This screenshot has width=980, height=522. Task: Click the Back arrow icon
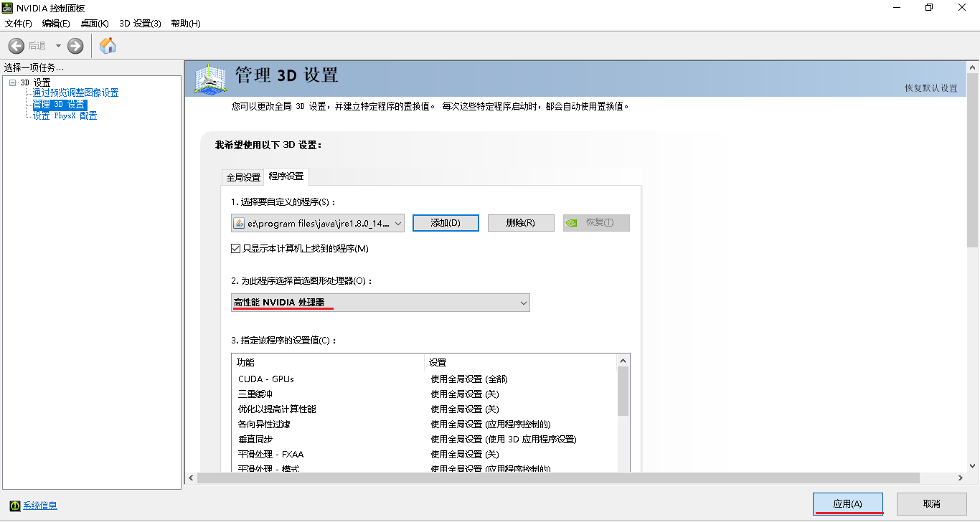coord(17,46)
